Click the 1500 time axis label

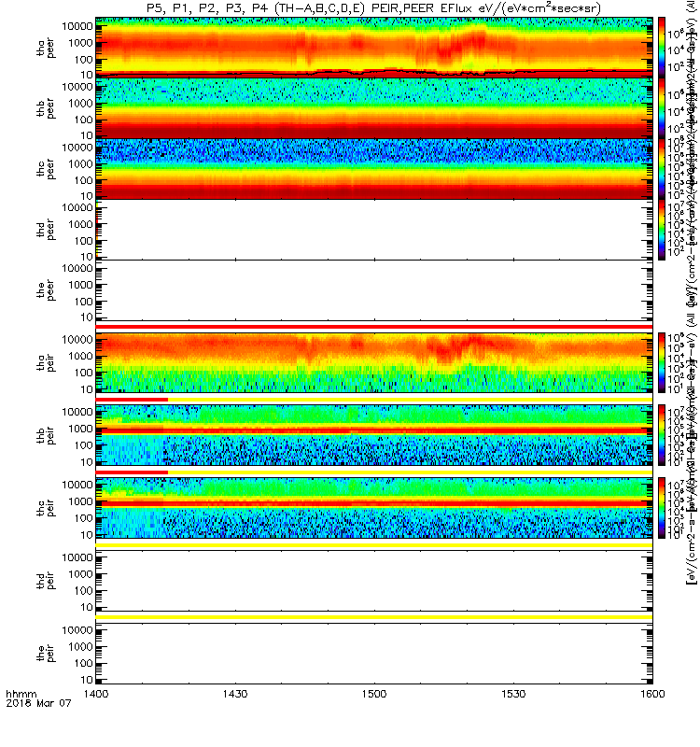pyautogui.click(x=374, y=694)
